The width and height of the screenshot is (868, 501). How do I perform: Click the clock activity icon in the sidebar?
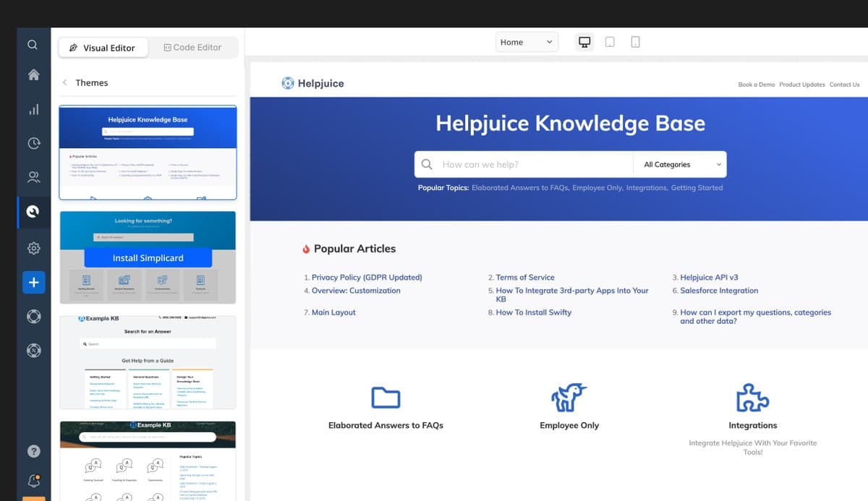click(x=33, y=143)
